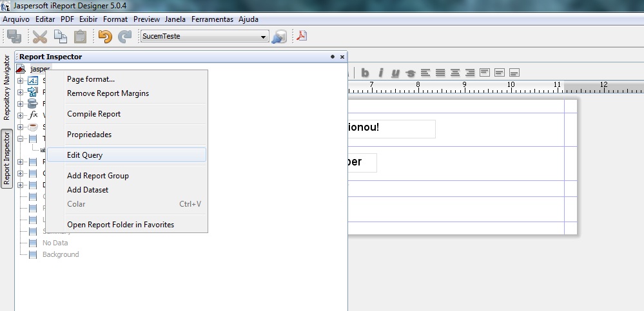The image size is (644, 311).
Task: Click the Copy toolbar icon
Action: coord(61,37)
